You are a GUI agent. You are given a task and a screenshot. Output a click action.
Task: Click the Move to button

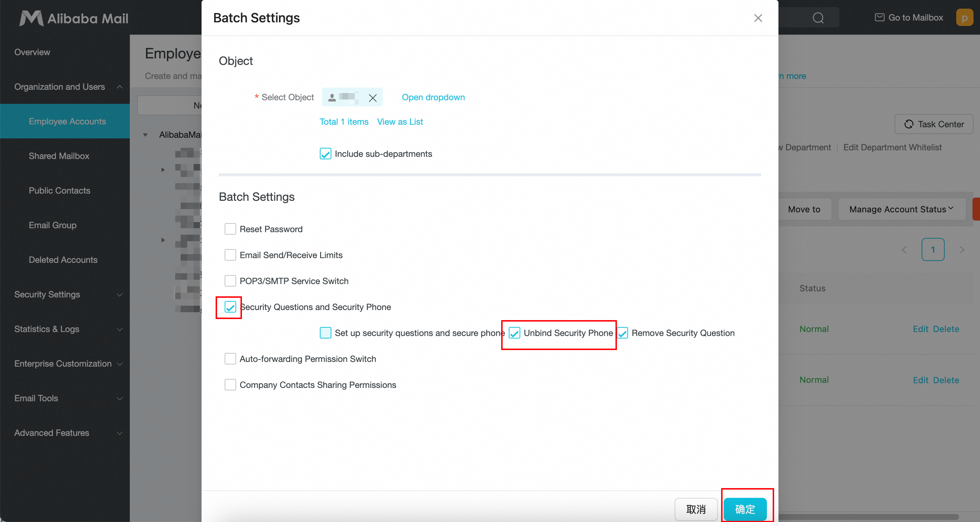coord(804,209)
